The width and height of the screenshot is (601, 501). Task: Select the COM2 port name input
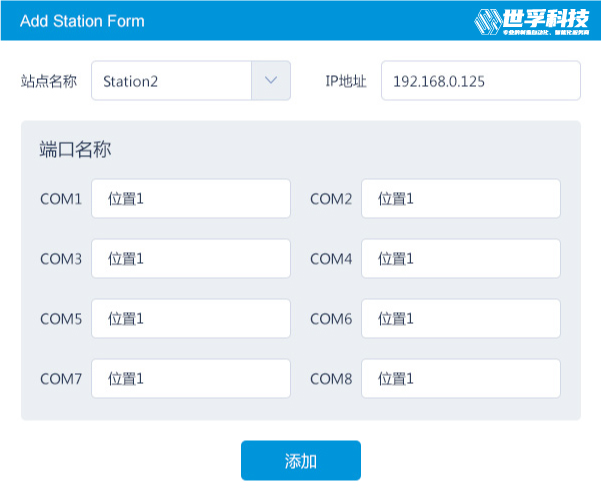[460, 199]
